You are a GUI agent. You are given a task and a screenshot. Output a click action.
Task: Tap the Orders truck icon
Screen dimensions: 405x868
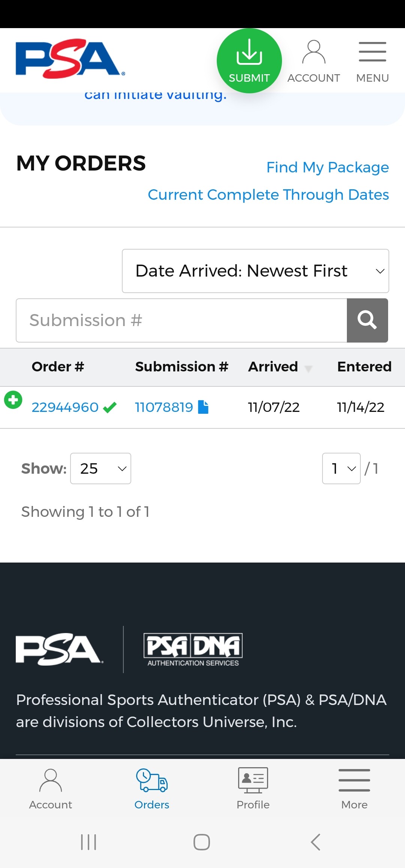coord(152,780)
